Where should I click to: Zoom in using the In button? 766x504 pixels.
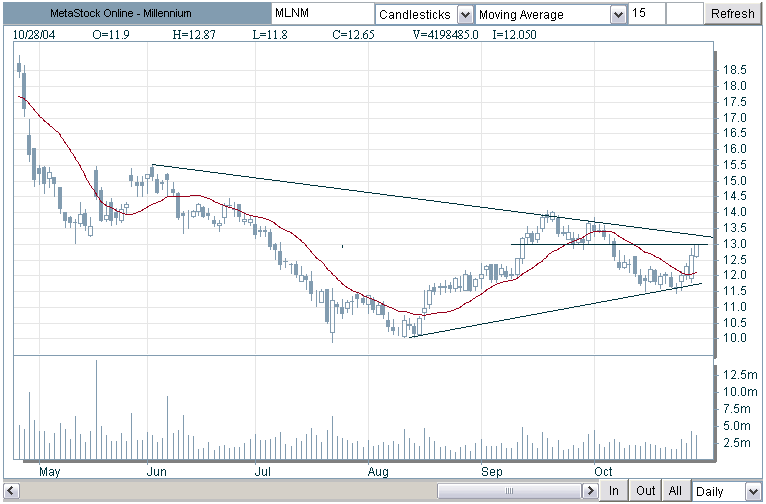(614, 490)
